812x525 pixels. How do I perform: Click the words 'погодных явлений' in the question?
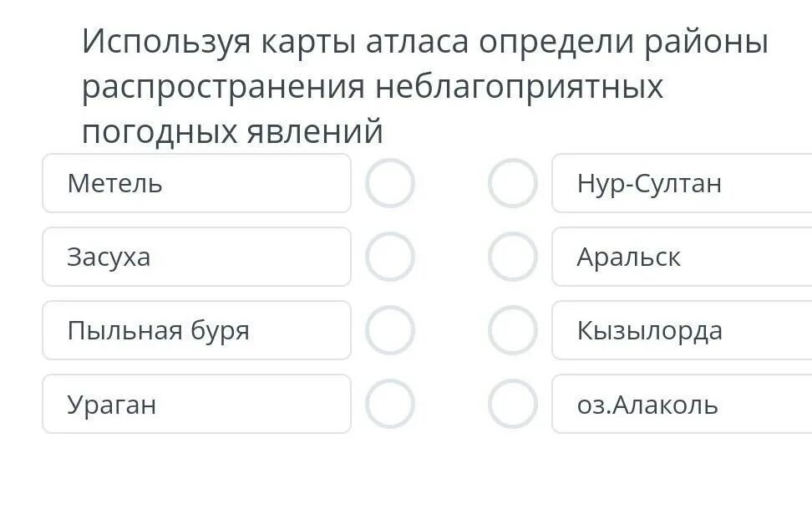tap(232, 131)
